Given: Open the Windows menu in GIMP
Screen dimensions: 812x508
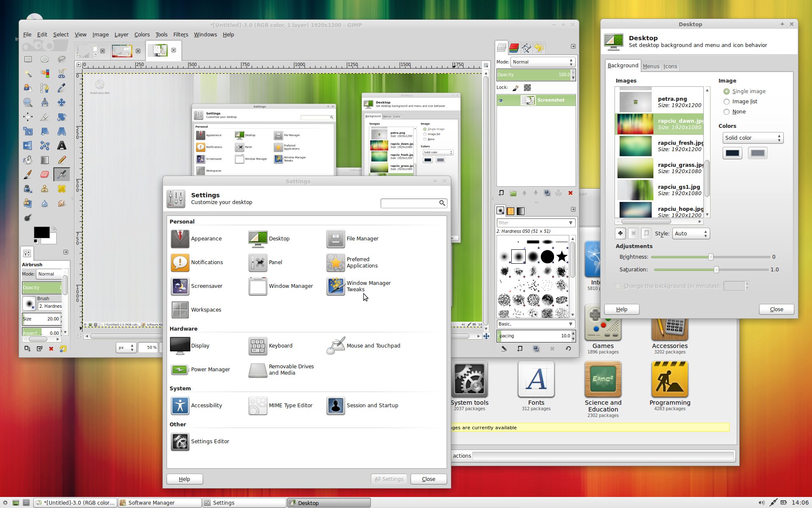Looking at the screenshot, I should pyautogui.click(x=206, y=35).
